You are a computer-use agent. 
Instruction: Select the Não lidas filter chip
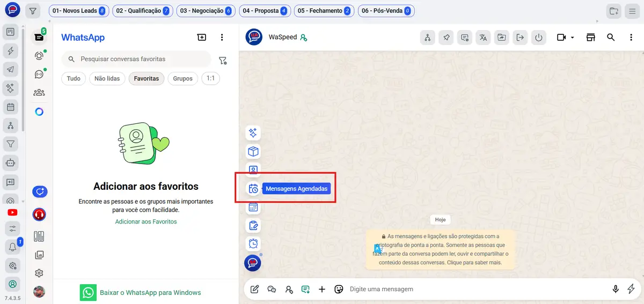[x=107, y=78]
